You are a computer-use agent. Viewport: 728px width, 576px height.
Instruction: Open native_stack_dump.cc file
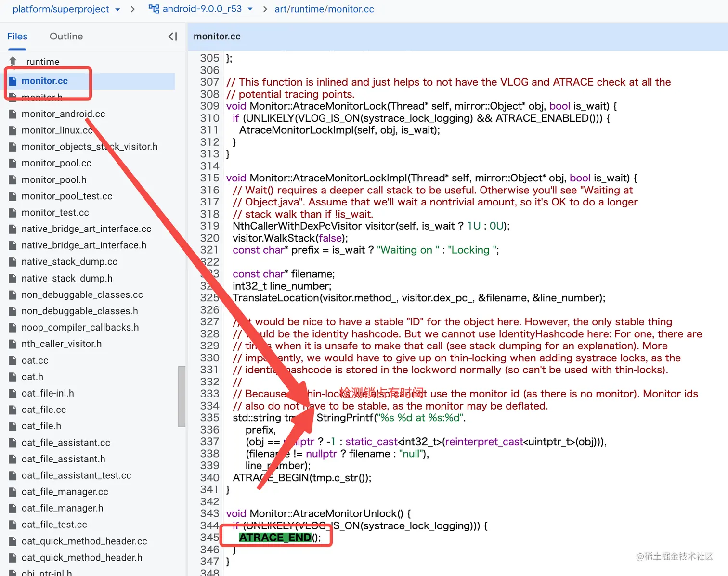coord(69,262)
